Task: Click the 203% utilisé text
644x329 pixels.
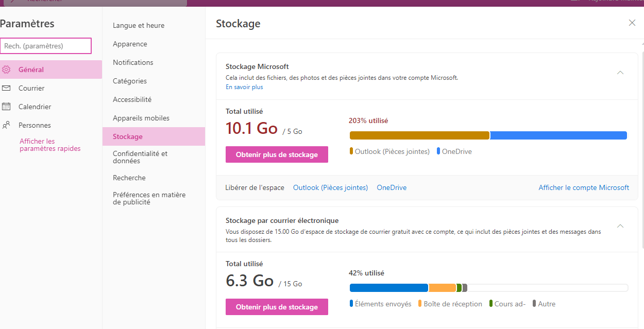Action: pyautogui.click(x=368, y=120)
